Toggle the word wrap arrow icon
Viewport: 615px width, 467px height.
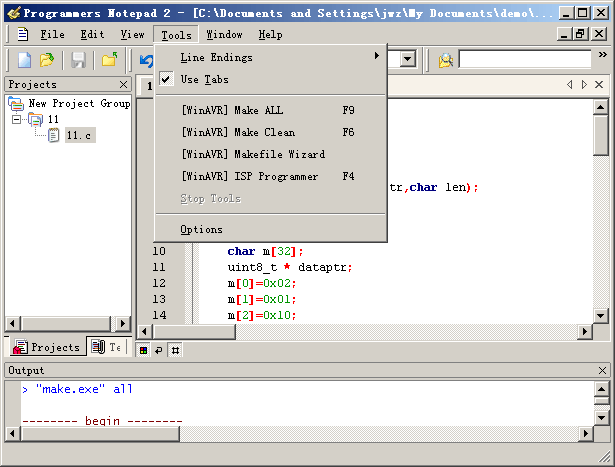[158, 350]
